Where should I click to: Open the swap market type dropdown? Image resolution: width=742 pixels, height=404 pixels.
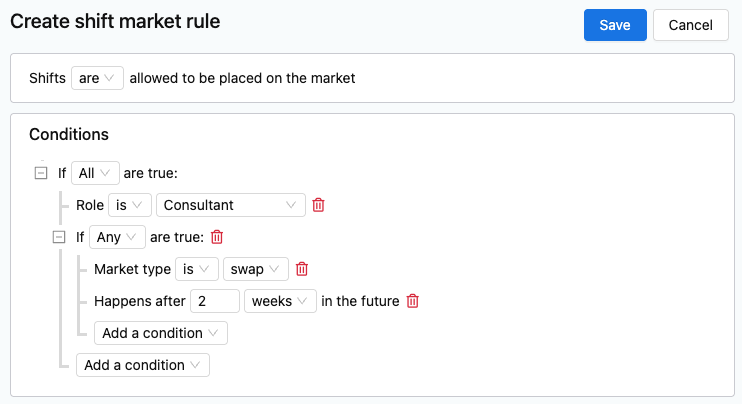coord(256,269)
